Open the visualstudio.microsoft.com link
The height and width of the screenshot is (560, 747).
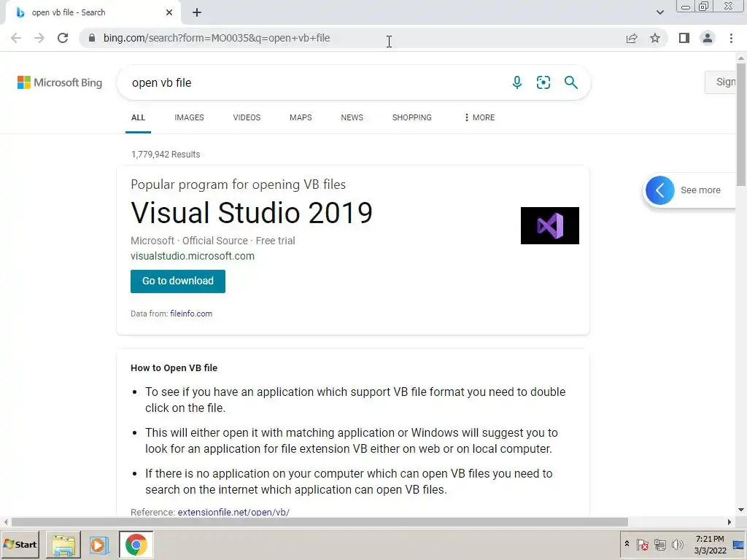coord(193,256)
